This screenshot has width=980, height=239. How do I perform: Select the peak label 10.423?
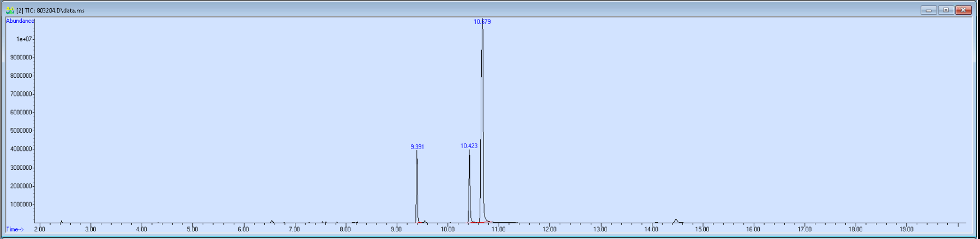(469, 146)
